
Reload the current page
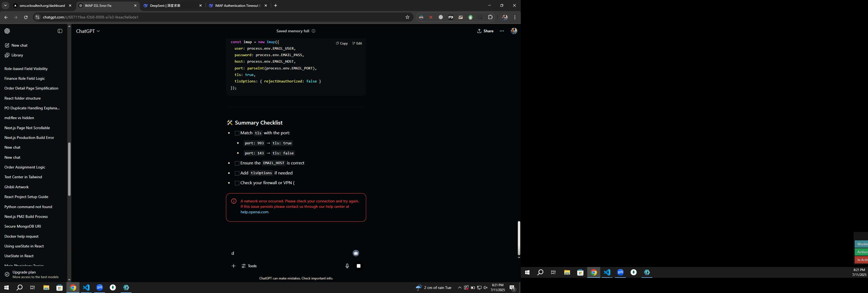(x=25, y=17)
